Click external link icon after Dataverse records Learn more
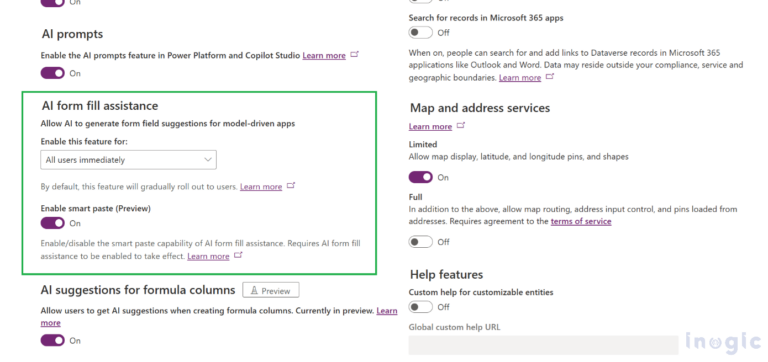 [x=550, y=77]
